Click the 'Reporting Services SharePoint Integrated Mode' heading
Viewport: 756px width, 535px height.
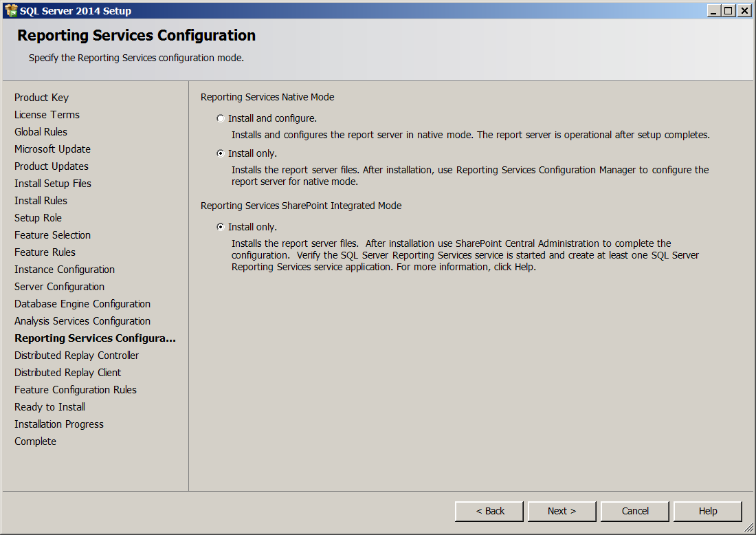[301, 206]
